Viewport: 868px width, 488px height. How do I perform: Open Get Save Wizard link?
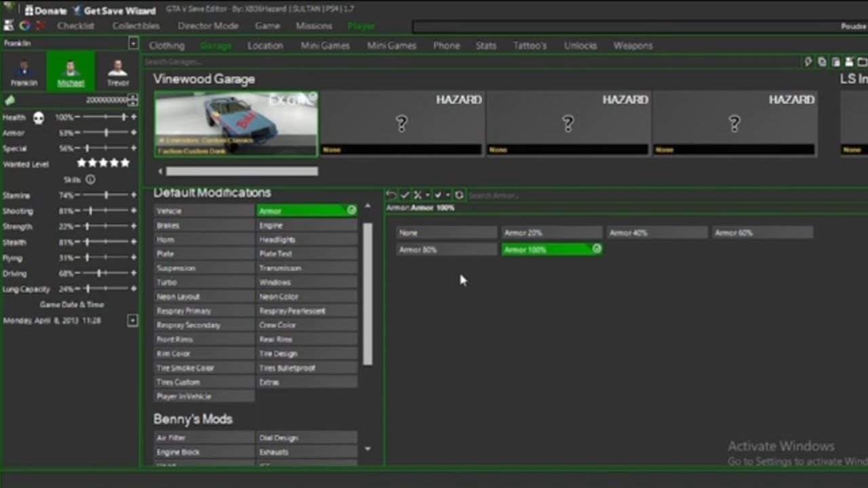pyautogui.click(x=113, y=11)
